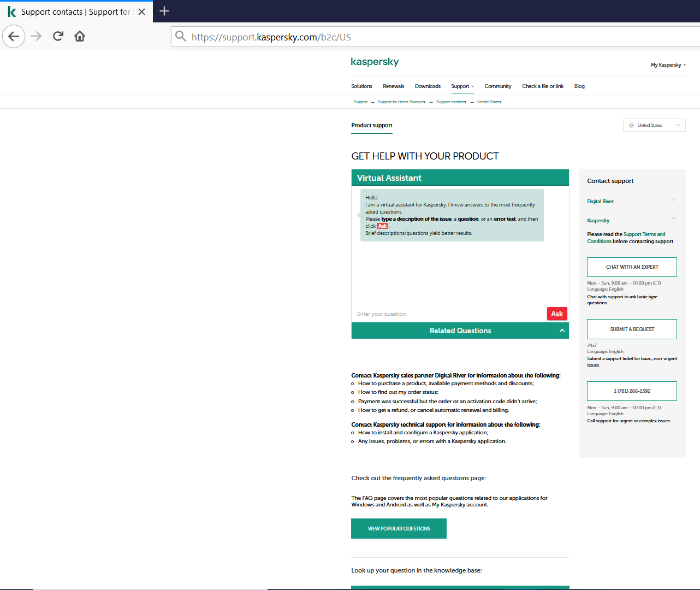Click 'How to install and configure' list item
Image resolution: width=700 pixels, height=590 pixels.
coord(423,433)
